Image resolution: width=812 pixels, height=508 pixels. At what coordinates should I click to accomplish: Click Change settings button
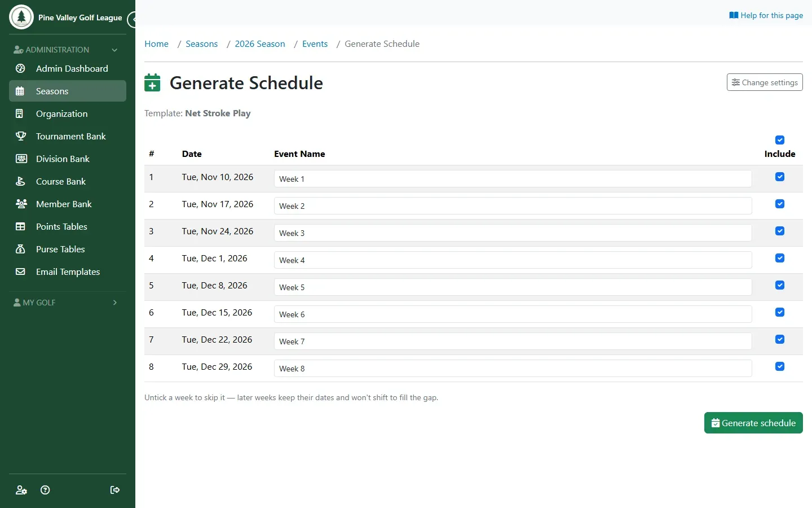click(x=765, y=82)
